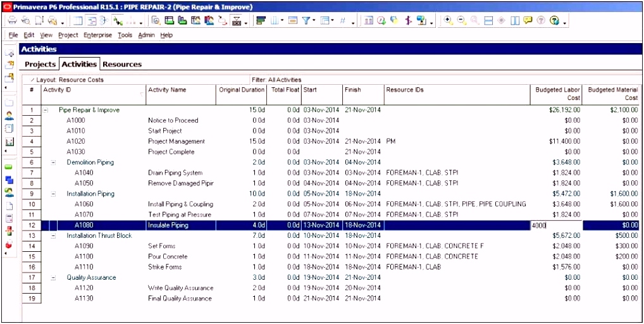The height and width of the screenshot is (324, 644).
Task: Show the Activity Network icon
Action: [x=104, y=20]
